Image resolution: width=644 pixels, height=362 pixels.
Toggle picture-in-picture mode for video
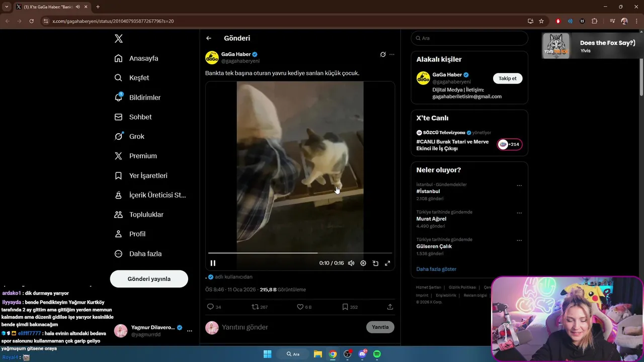[x=375, y=263]
